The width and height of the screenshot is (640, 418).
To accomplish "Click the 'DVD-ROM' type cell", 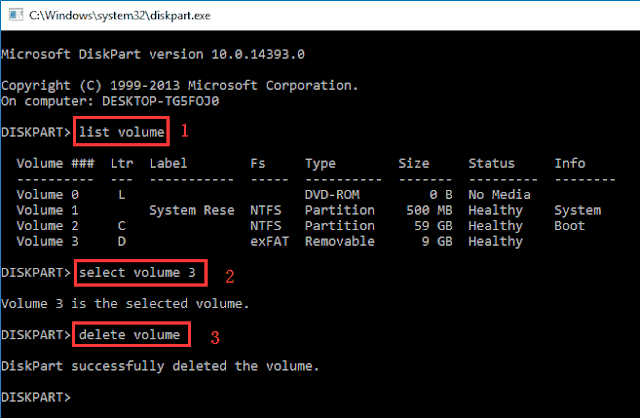I will (332, 194).
